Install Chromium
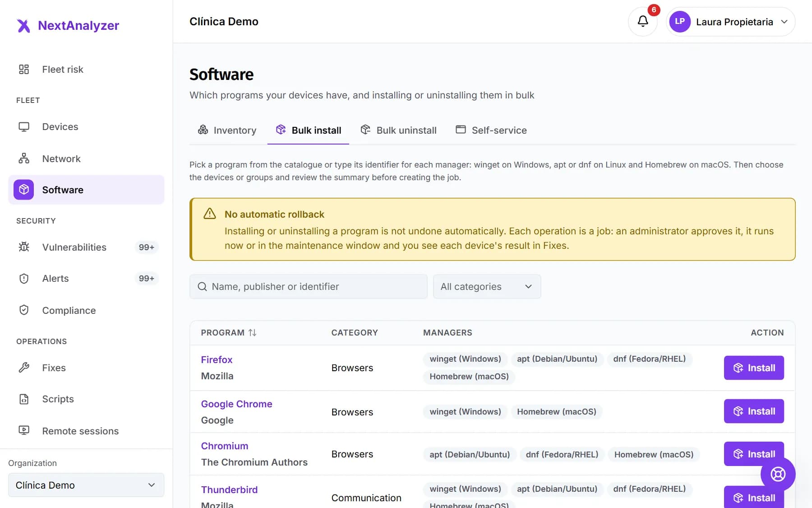This screenshot has width=812, height=508. [x=754, y=454]
